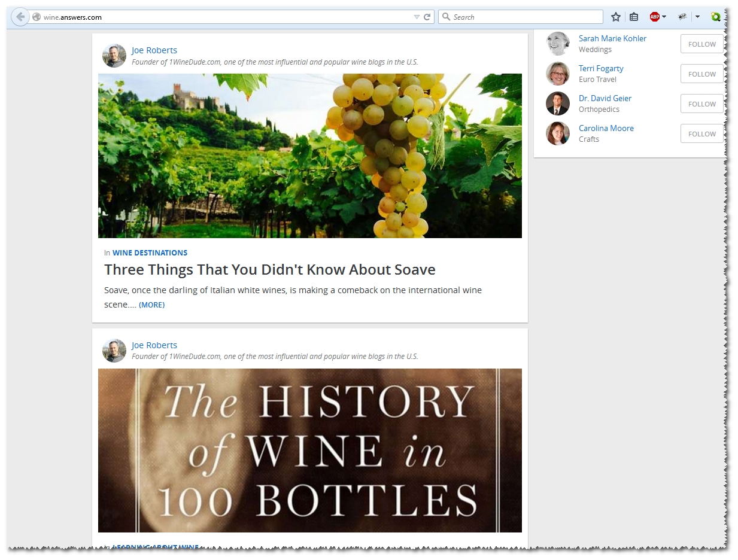738x560 pixels.
Task: Open Joe Roberts avatar on Soave article
Action: [114, 56]
